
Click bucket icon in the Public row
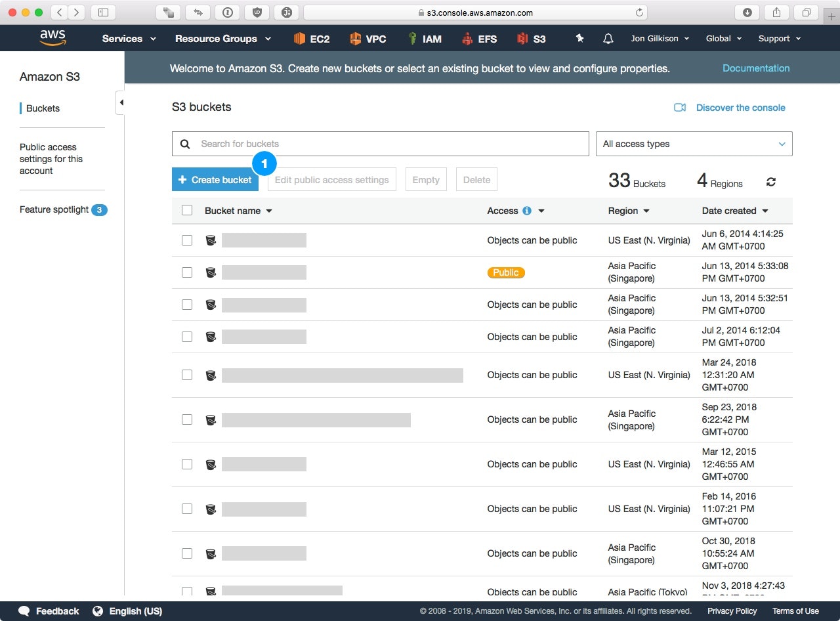(x=211, y=272)
